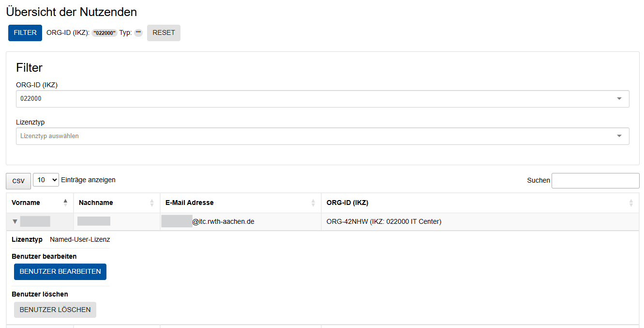Toggle sorting on E-Mail Adresse column icon
644x328 pixels.
coord(313,203)
